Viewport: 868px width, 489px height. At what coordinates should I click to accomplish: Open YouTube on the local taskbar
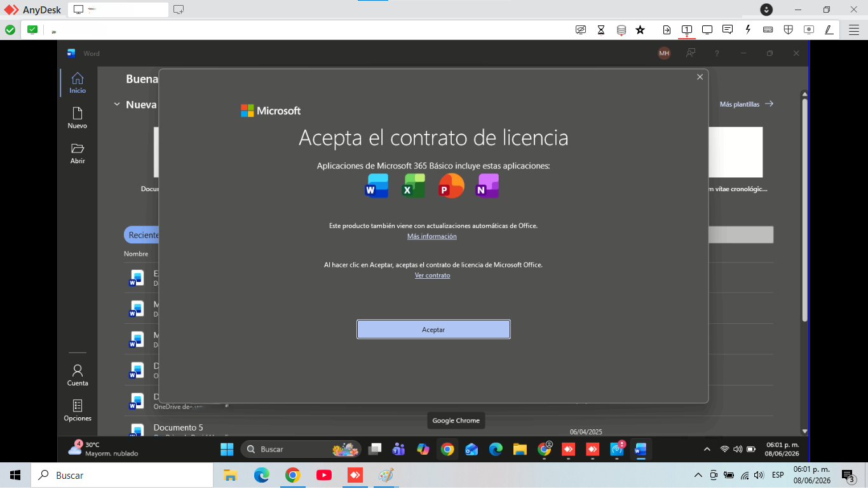point(323,475)
